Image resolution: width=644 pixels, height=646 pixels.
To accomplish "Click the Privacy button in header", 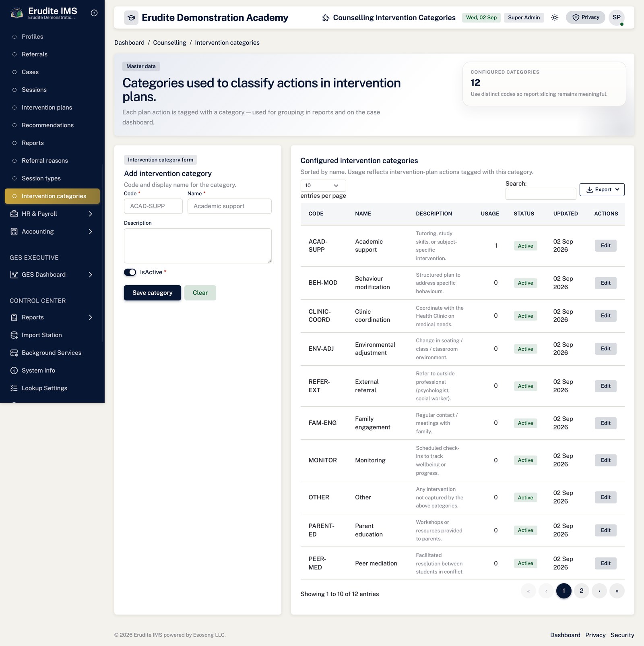I will tap(585, 17).
